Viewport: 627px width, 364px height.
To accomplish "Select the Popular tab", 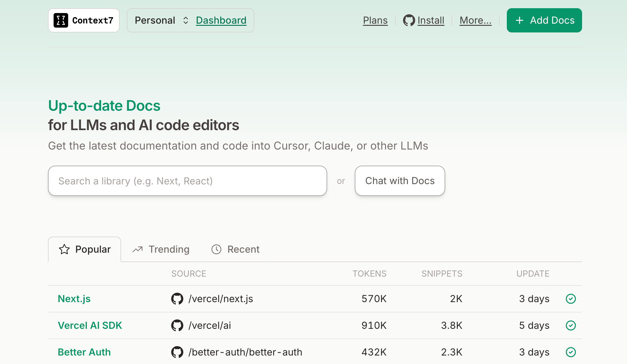I will (x=85, y=249).
